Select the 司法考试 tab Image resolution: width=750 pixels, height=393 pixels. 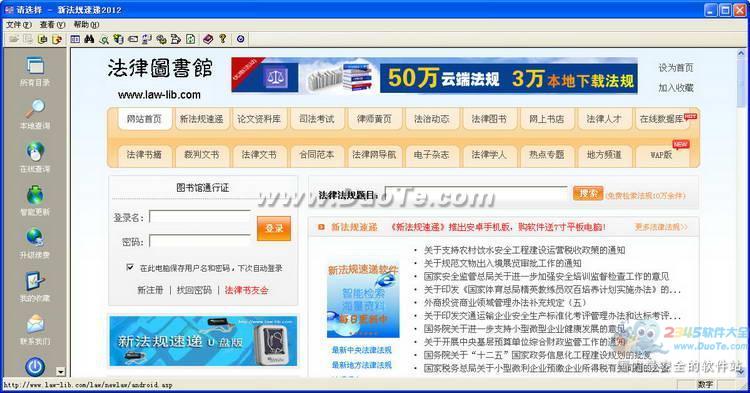pyautogui.click(x=316, y=119)
